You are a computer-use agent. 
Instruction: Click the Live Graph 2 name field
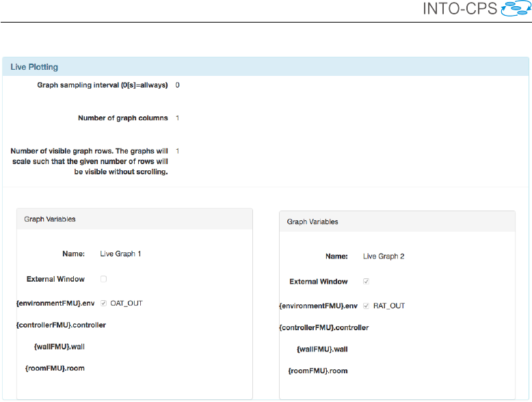(x=384, y=256)
